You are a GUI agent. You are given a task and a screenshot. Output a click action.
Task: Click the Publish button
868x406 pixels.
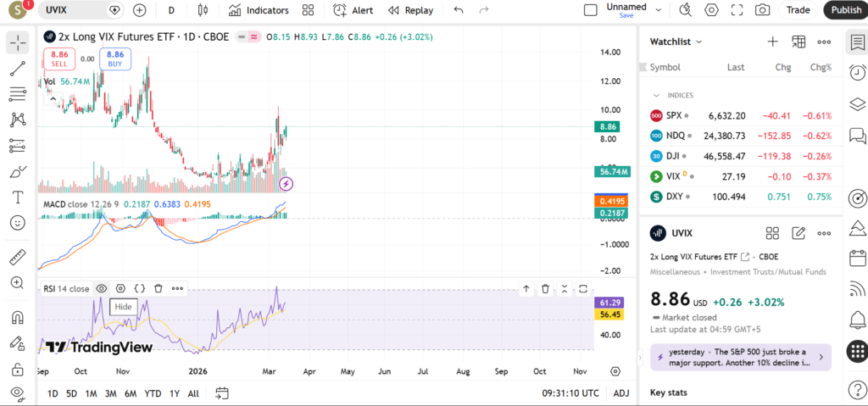[845, 10]
